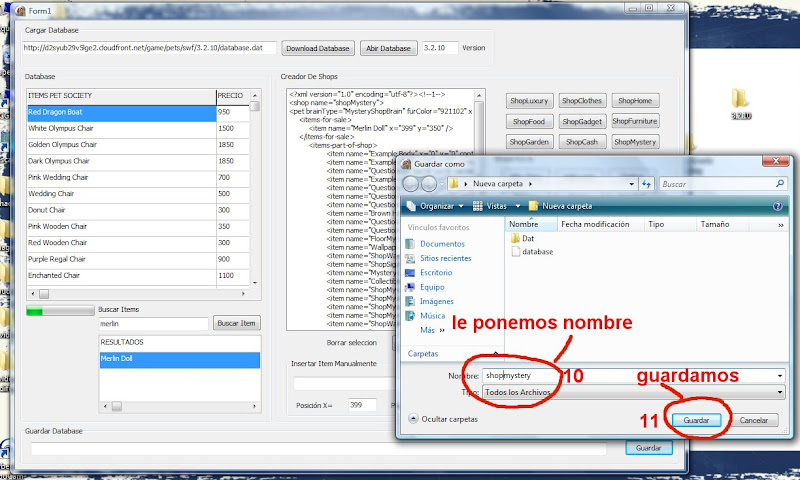Click Cancelar in the save dialog

(754, 420)
